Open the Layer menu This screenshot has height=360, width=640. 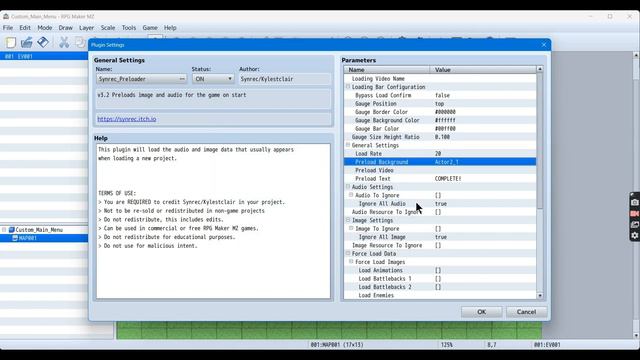(x=86, y=28)
